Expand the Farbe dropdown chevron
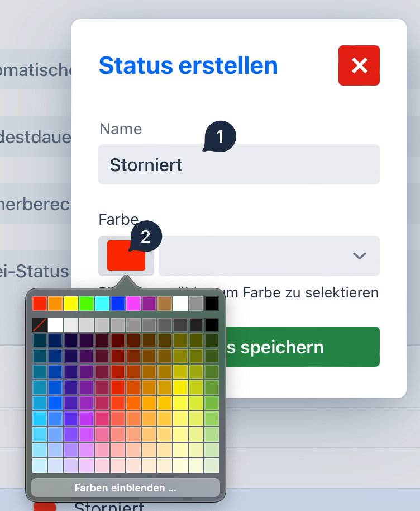The width and height of the screenshot is (420, 511). click(x=359, y=256)
